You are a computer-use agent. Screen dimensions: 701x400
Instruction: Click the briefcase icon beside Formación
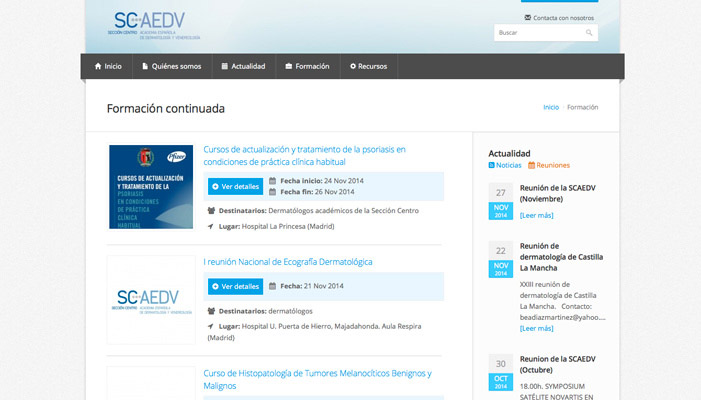(x=289, y=66)
